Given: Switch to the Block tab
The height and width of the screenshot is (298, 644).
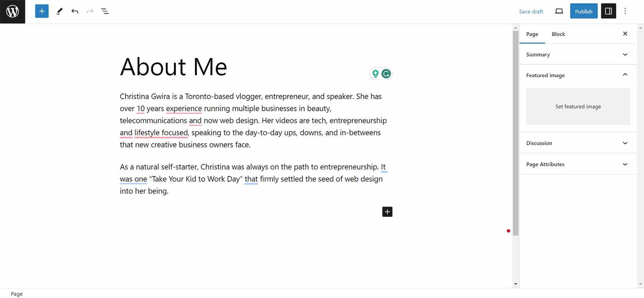Looking at the screenshot, I should tap(558, 34).
